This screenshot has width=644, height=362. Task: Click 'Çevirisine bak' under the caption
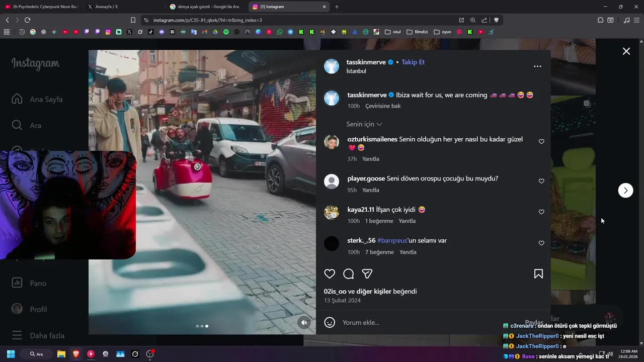[383, 106]
